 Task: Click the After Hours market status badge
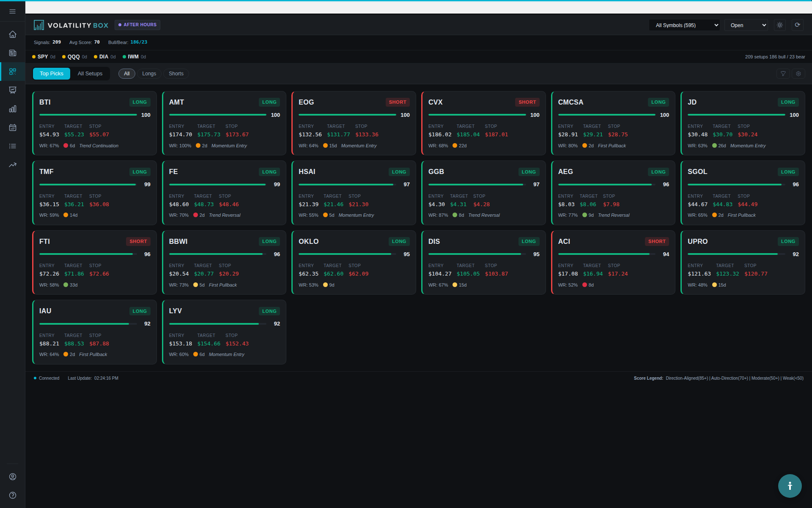tap(137, 25)
